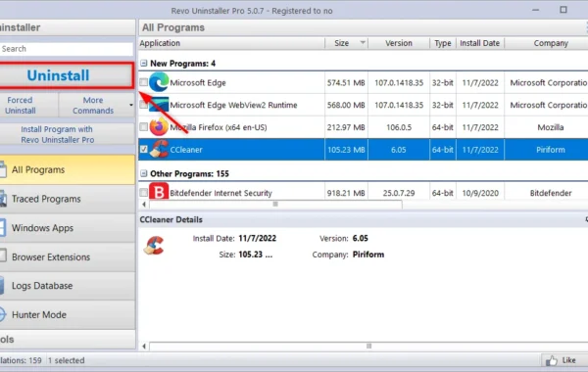Click the Logs Database cylinder icon
The height and width of the screenshot is (372, 588).
click(x=2, y=285)
